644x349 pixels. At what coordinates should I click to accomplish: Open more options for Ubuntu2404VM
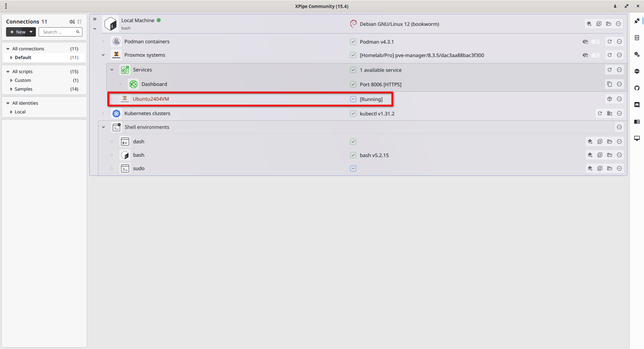[619, 99]
